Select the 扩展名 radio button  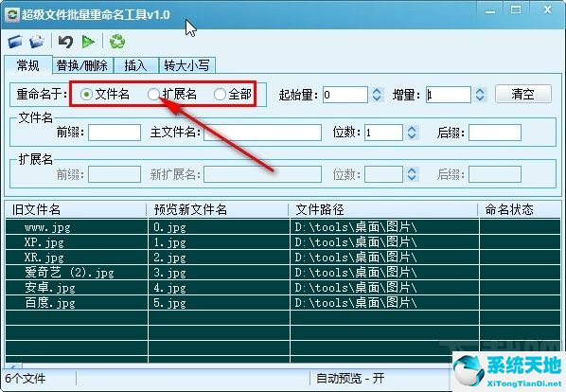click(x=153, y=95)
